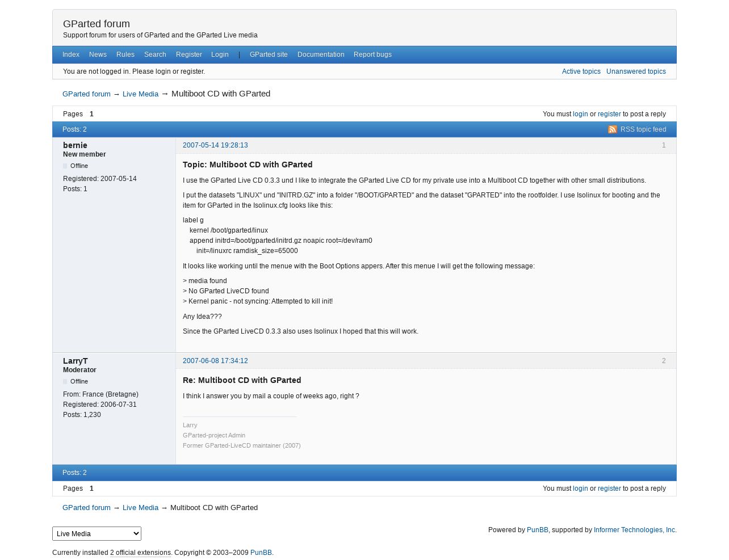729x560 pixels.
Task: View Unanswered topics
Action: pyautogui.click(x=636, y=71)
